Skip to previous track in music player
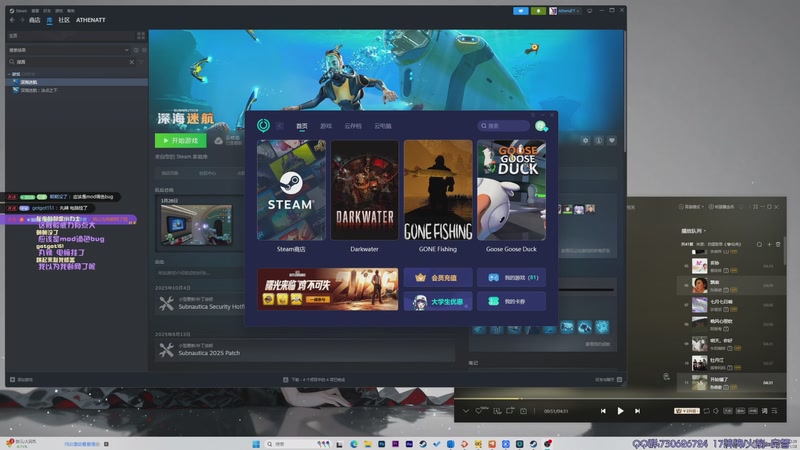 pos(603,411)
